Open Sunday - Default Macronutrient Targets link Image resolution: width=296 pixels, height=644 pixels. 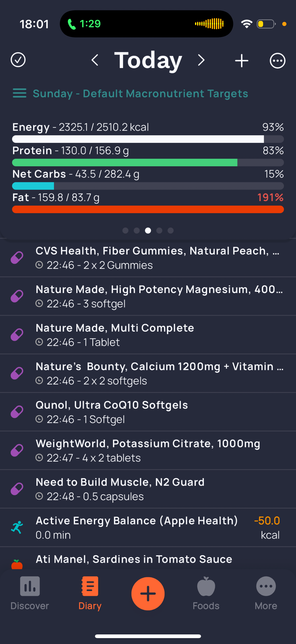[140, 94]
